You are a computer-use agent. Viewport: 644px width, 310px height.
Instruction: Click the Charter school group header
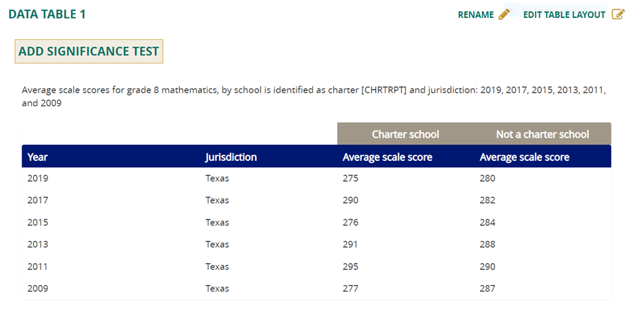[405, 134]
